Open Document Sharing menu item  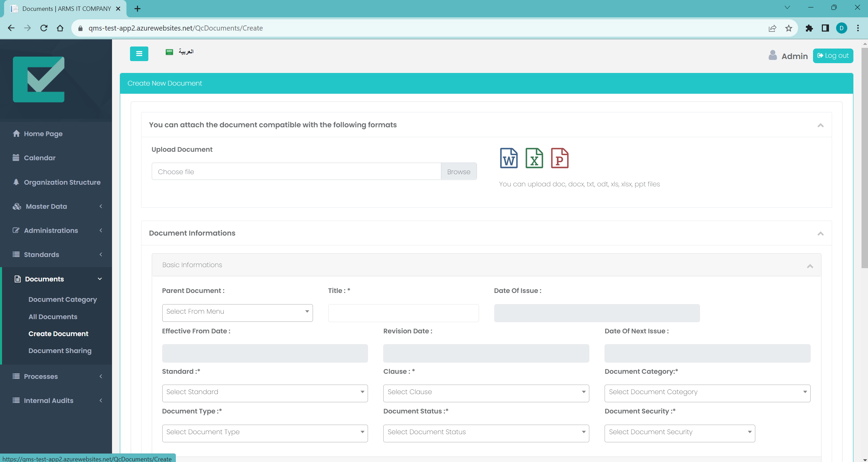point(60,351)
